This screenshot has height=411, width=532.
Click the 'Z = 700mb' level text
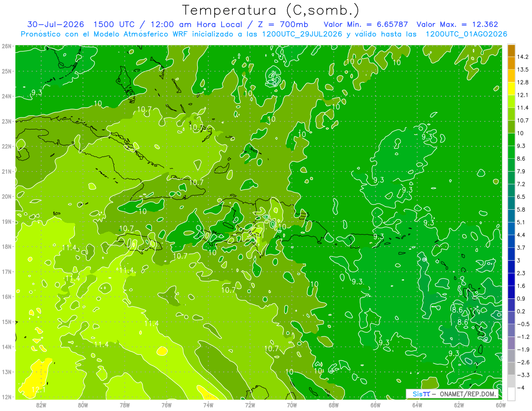coord(283,24)
